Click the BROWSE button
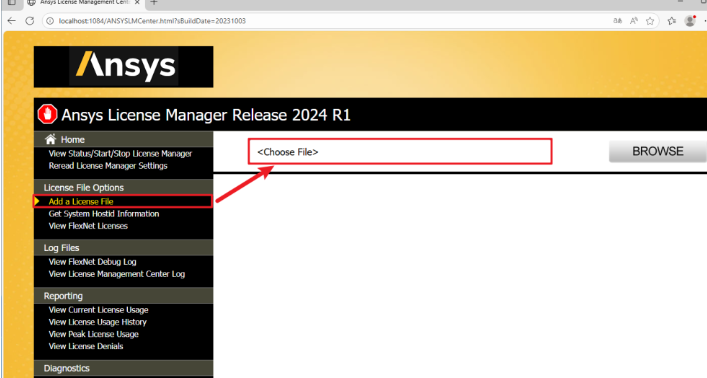The width and height of the screenshot is (707, 378). [x=657, y=151]
